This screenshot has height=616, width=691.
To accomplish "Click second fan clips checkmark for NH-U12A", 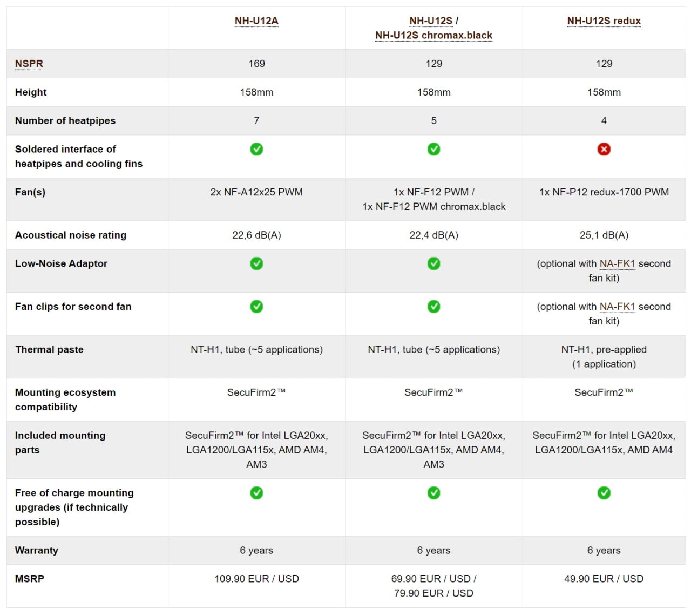I will click(x=256, y=307).
